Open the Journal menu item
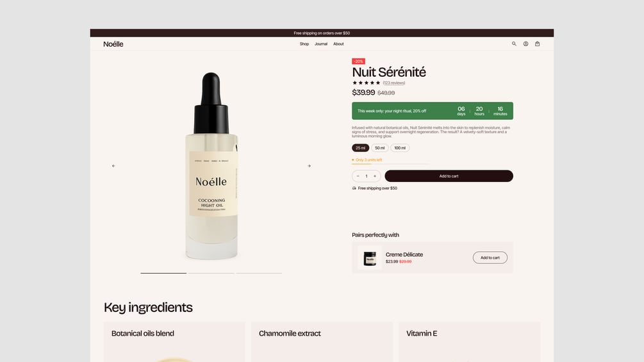The image size is (644, 362). click(x=321, y=44)
